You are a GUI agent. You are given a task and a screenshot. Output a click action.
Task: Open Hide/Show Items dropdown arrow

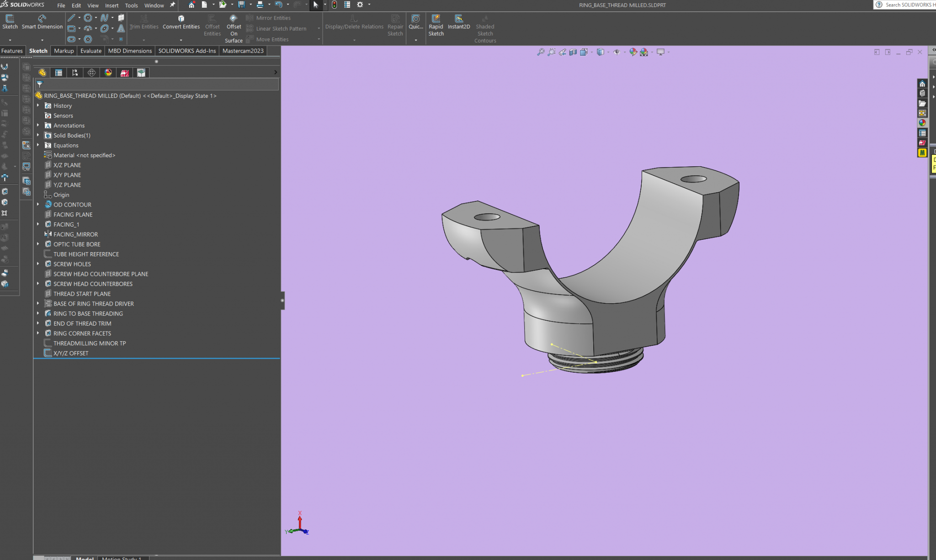(x=625, y=52)
